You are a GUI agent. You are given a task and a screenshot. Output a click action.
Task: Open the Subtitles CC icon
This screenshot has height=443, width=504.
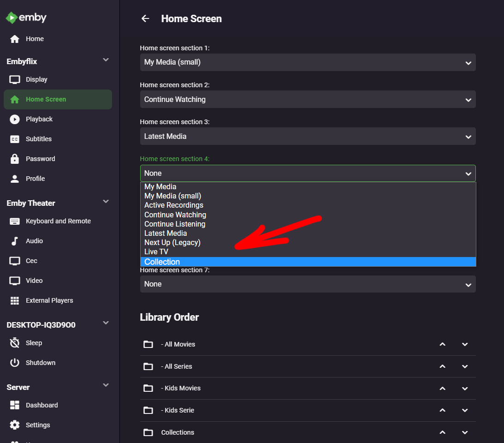click(15, 139)
